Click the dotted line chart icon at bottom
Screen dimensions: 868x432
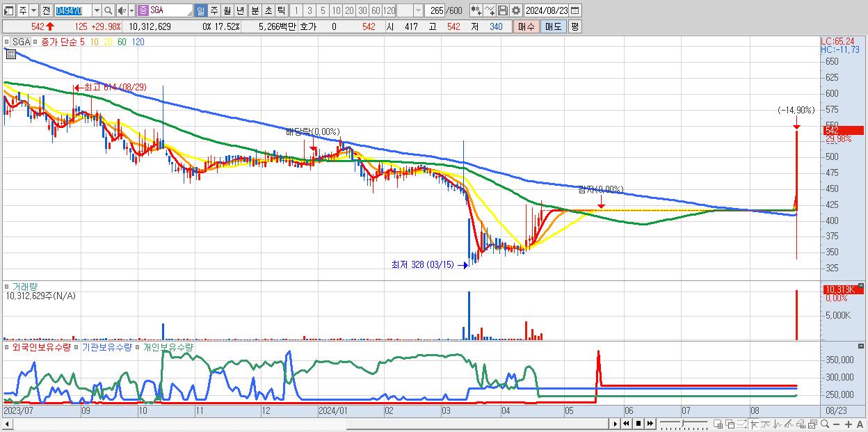pos(741,424)
